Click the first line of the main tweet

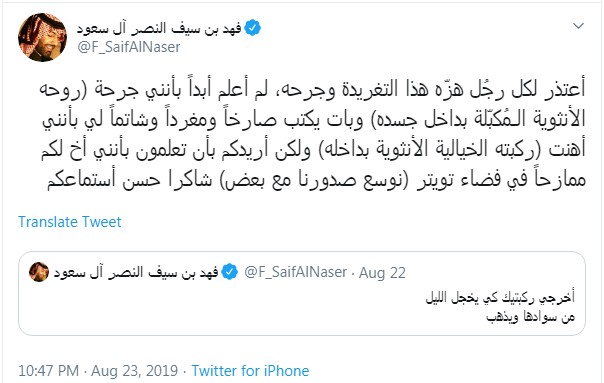click(313, 89)
